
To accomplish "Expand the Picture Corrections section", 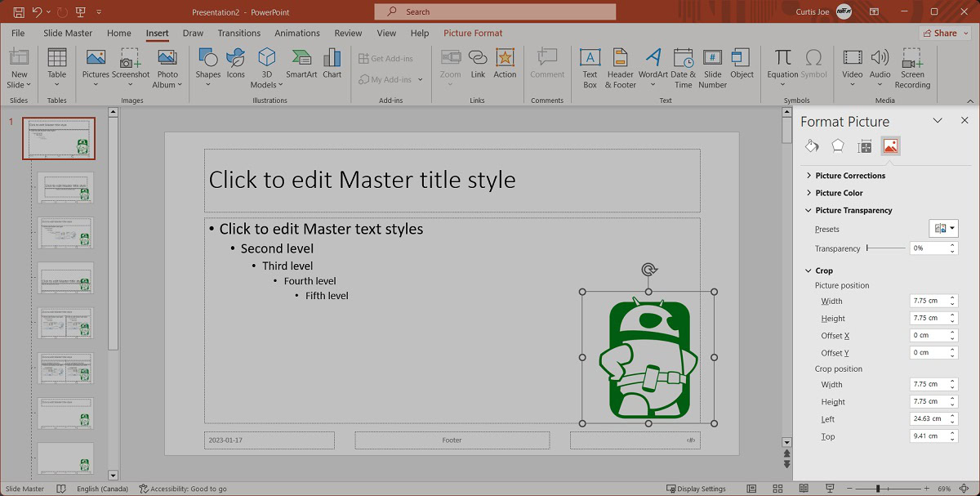I will [x=849, y=176].
